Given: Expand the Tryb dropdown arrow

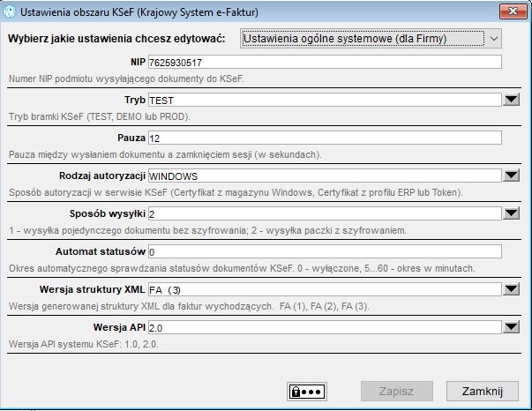Looking at the screenshot, I should click(x=512, y=100).
